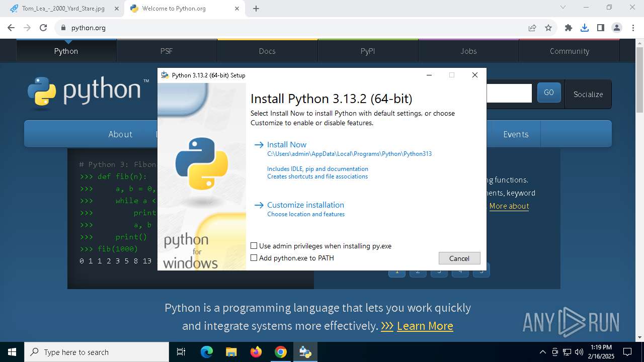The height and width of the screenshot is (362, 644).
Task: Open network settings in the tray
Action: pyautogui.click(x=567, y=352)
